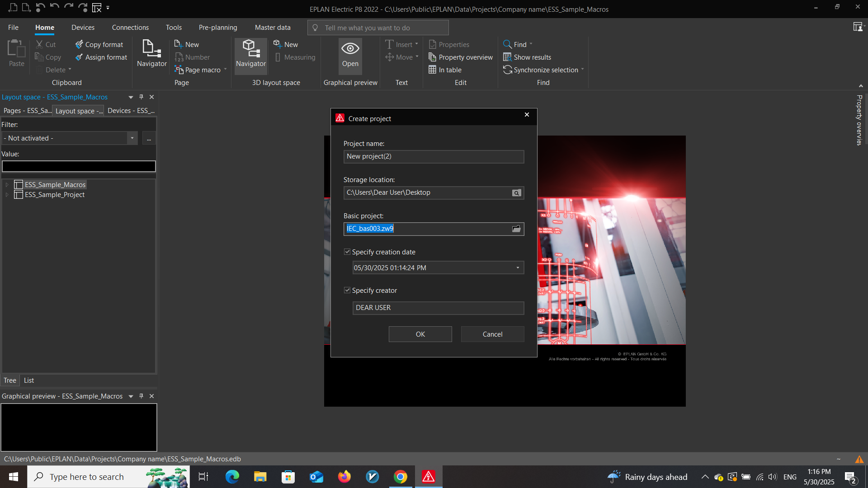Expand ESS_Sample_Project tree node

click(7, 195)
